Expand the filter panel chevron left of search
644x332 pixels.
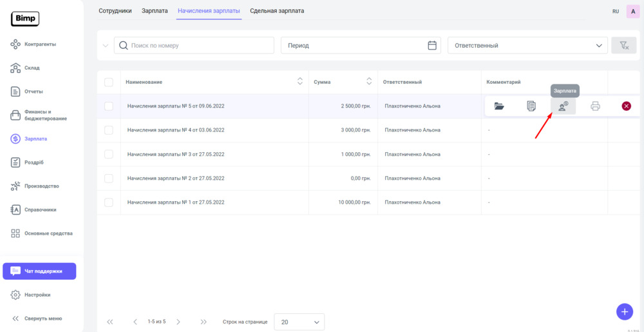106,46
